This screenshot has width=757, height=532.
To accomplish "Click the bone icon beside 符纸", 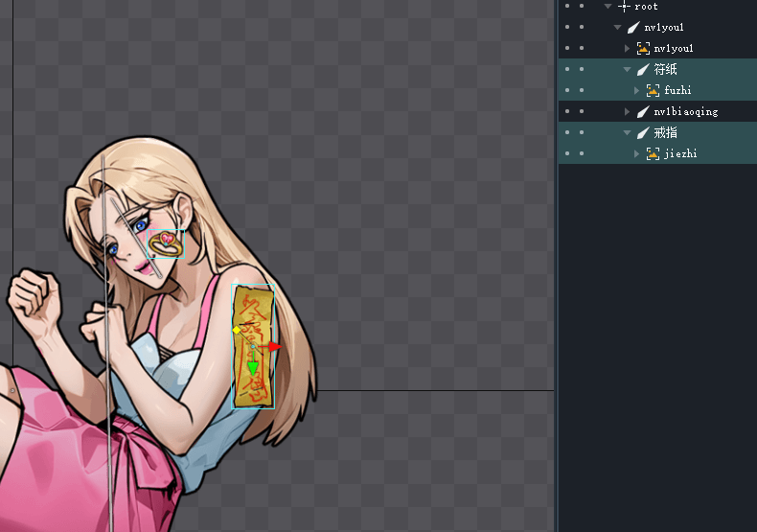I will (x=643, y=70).
